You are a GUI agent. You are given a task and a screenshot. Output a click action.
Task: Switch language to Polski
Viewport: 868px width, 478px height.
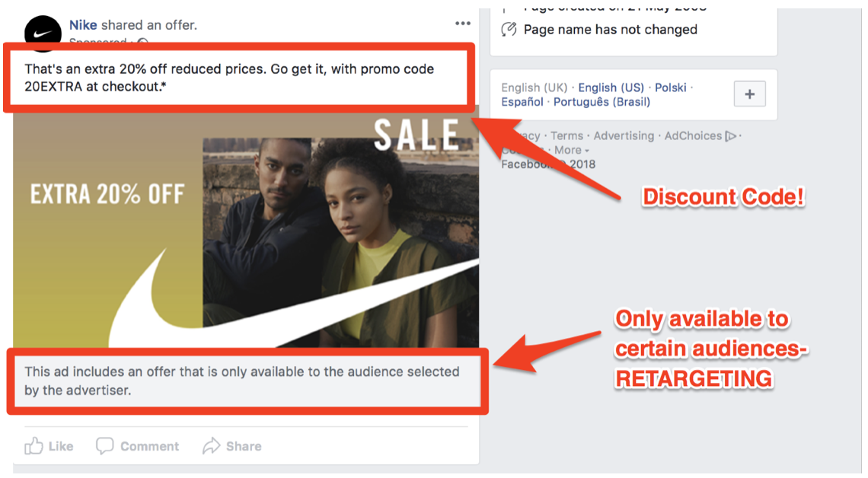click(670, 88)
